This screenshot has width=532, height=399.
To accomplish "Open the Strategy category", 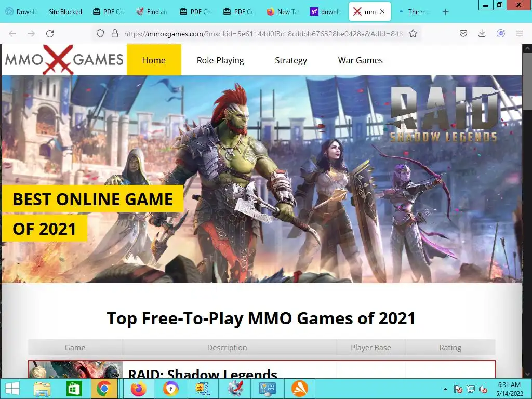I will pyautogui.click(x=291, y=60).
